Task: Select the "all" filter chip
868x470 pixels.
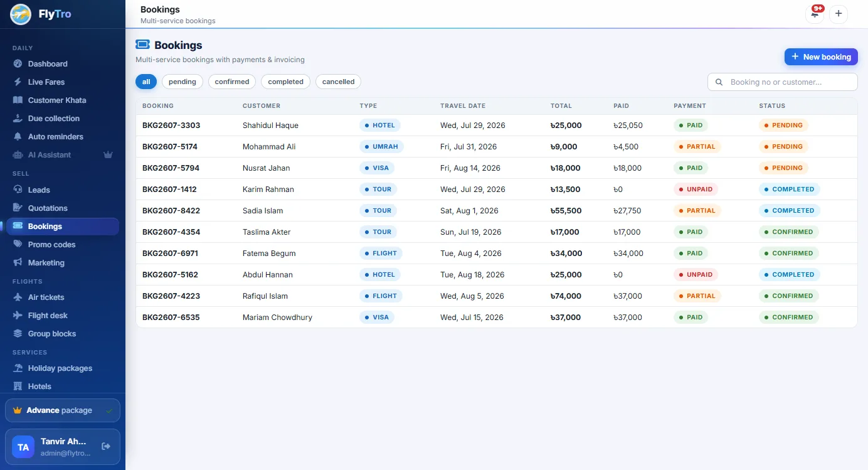Action: [x=146, y=82]
